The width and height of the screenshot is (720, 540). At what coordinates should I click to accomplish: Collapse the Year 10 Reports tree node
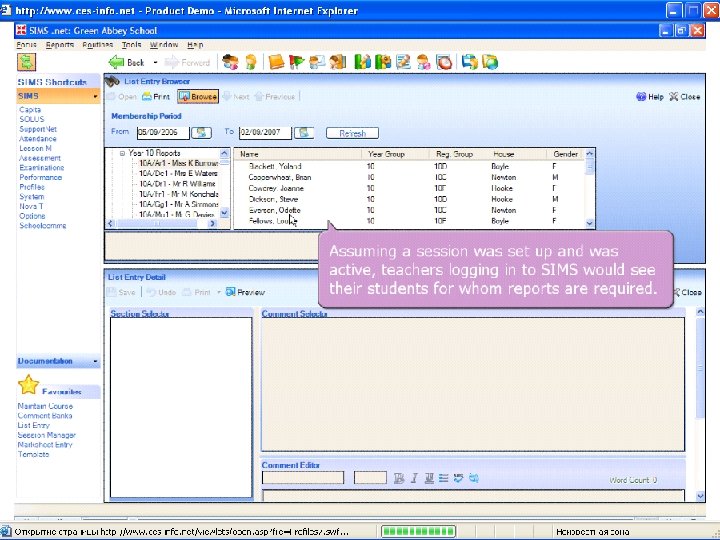click(x=122, y=153)
